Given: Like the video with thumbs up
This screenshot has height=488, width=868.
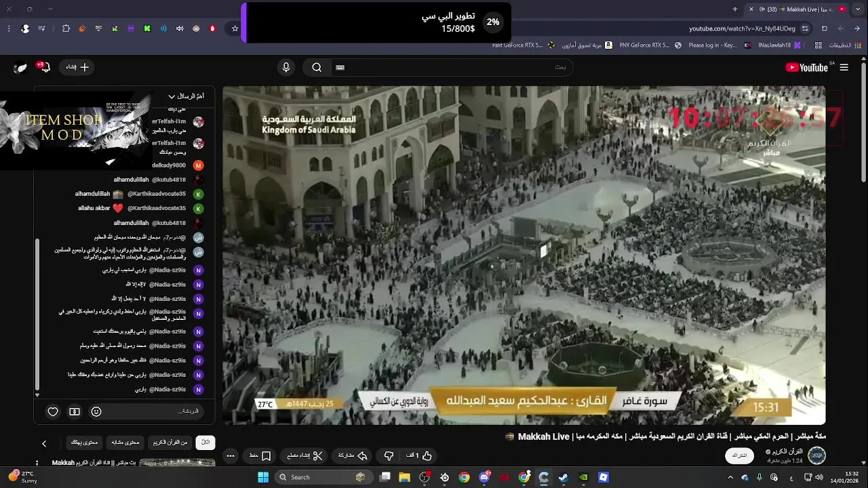Looking at the screenshot, I should point(419,455).
